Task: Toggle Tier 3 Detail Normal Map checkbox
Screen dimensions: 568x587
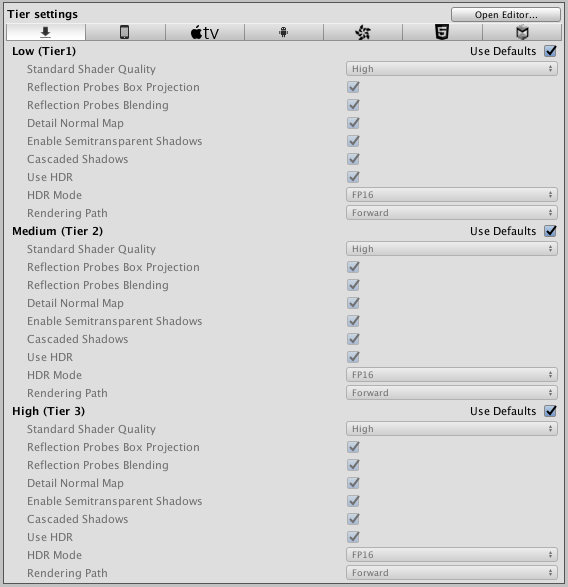Action: (x=353, y=483)
